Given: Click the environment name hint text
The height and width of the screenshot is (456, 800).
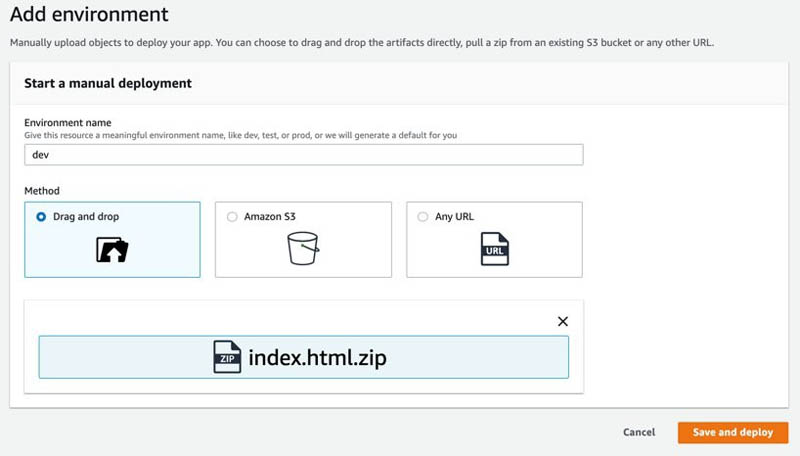Looking at the screenshot, I should (241, 135).
